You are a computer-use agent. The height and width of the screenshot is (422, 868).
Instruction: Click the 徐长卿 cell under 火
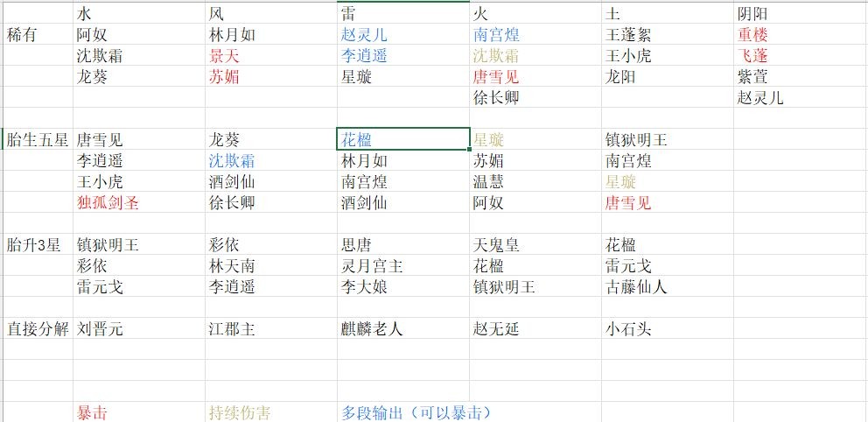[535, 97]
